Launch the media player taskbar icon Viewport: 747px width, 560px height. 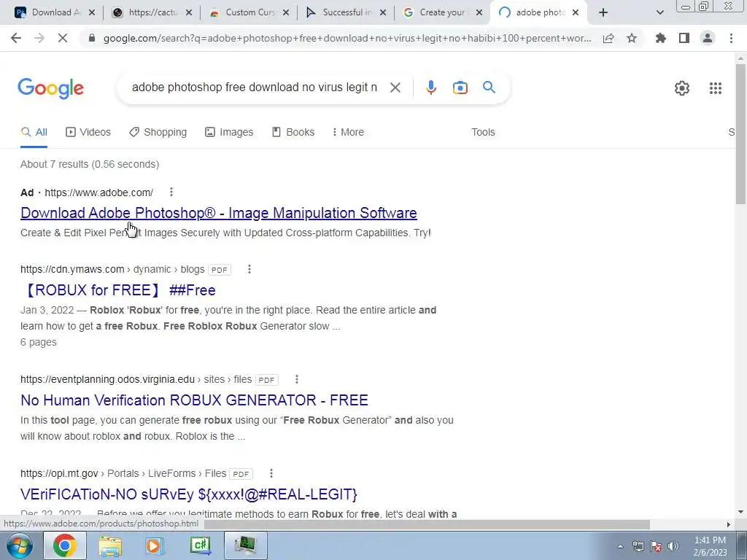154,546
